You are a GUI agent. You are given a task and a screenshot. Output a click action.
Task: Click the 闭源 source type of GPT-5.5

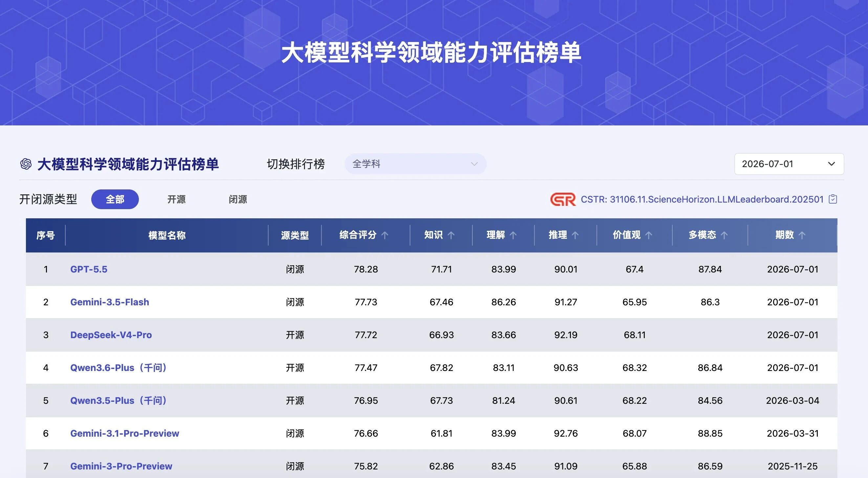tap(295, 269)
